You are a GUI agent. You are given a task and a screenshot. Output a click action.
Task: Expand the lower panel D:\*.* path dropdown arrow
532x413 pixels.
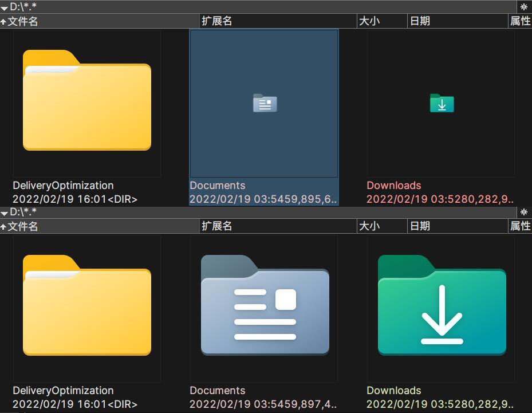5,213
